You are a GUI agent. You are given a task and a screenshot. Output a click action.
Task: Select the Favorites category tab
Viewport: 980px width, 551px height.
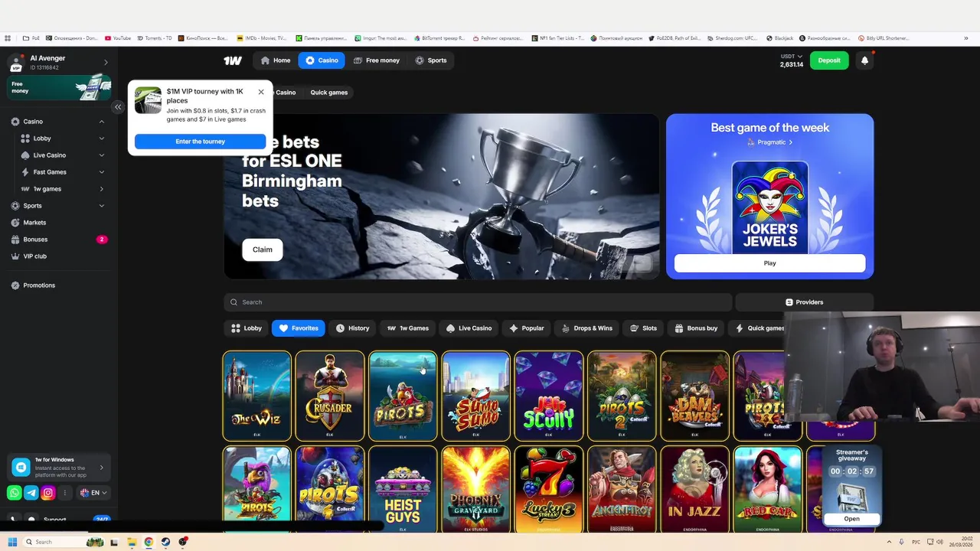(x=299, y=328)
